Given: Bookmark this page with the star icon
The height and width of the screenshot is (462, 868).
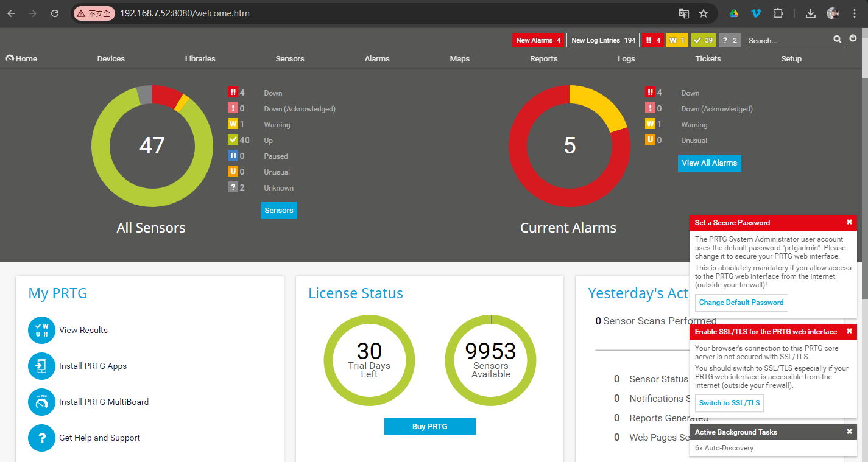Looking at the screenshot, I should [x=704, y=13].
